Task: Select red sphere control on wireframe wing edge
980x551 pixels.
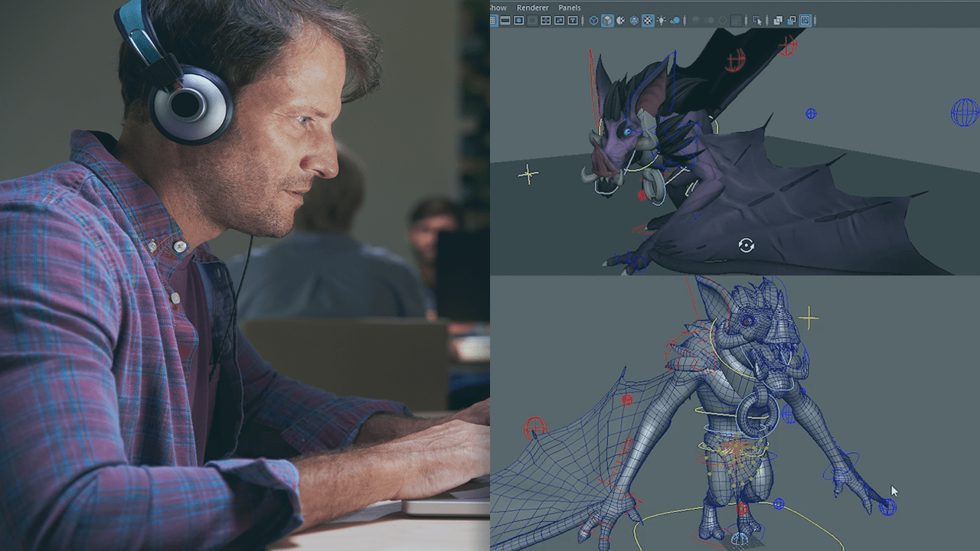Action: tap(534, 425)
